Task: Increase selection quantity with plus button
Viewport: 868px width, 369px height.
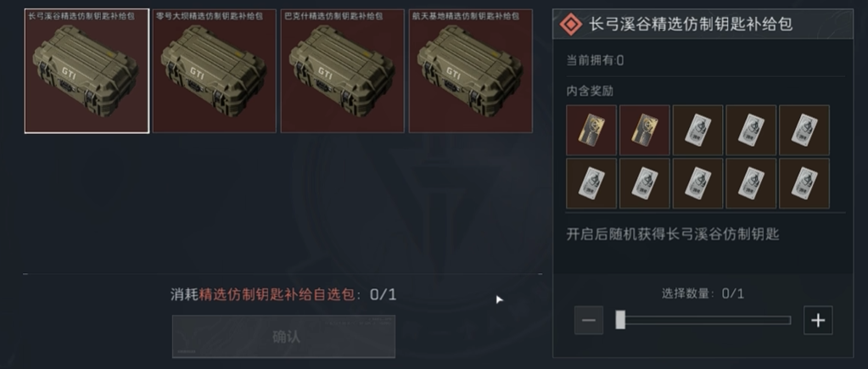Action: pyautogui.click(x=818, y=320)
